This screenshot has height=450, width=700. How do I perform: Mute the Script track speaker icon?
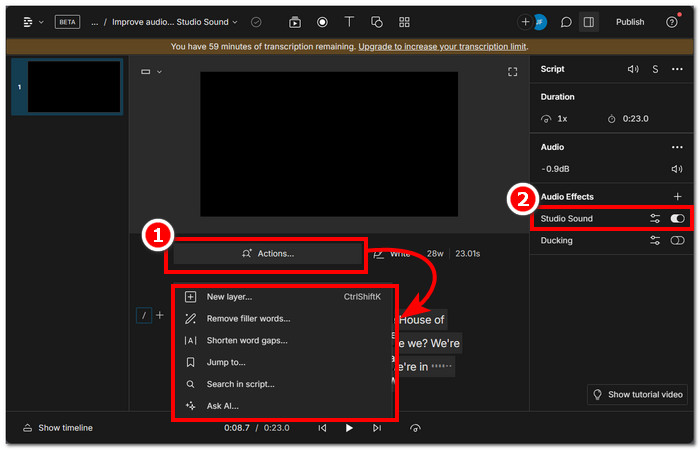point(632,69)
